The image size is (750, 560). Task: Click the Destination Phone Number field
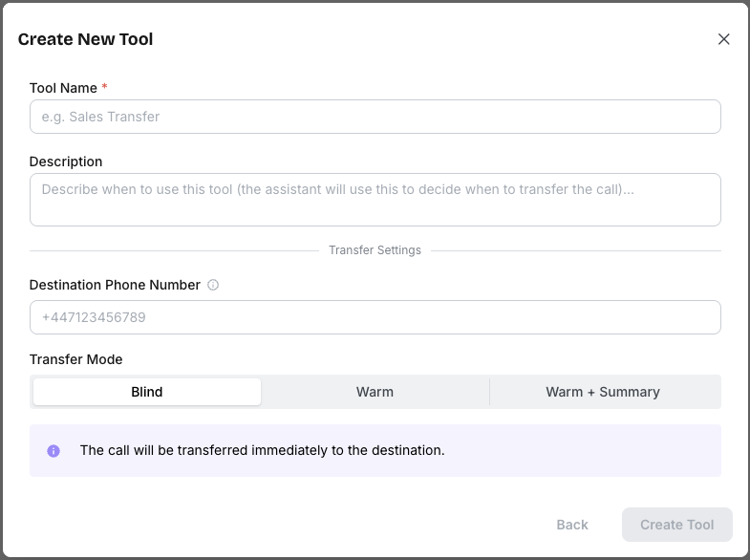point(375,317)
